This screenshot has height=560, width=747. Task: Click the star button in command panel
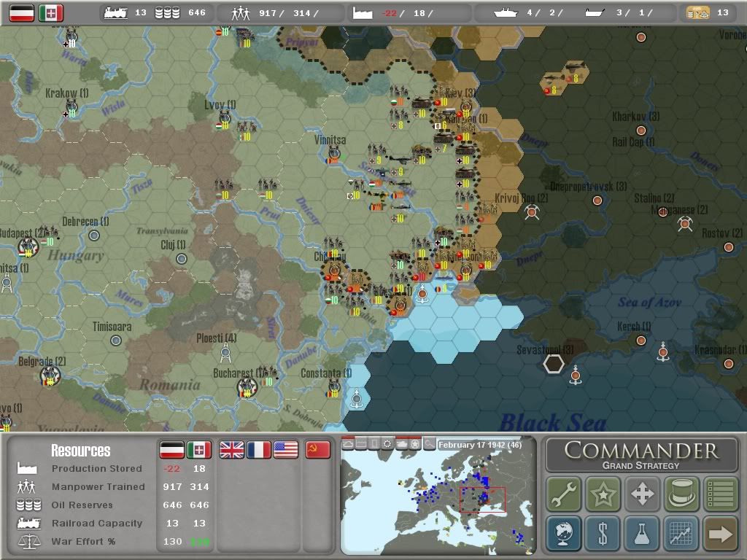603,494
